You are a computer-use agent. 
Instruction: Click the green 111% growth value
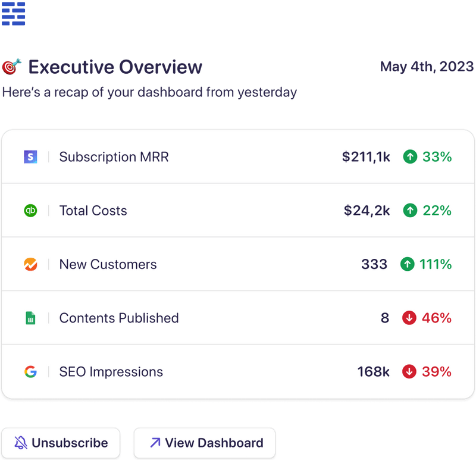tap(437, 264)
